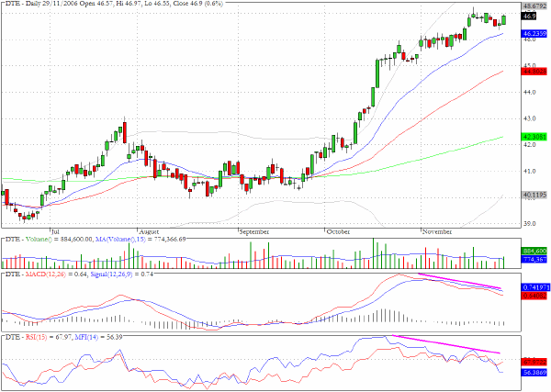Select the upper band value label 48.6792

534,6
